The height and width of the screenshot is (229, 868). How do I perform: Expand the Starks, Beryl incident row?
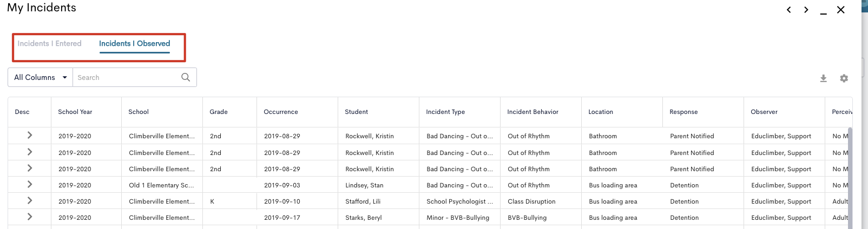(x=30, y=217)
